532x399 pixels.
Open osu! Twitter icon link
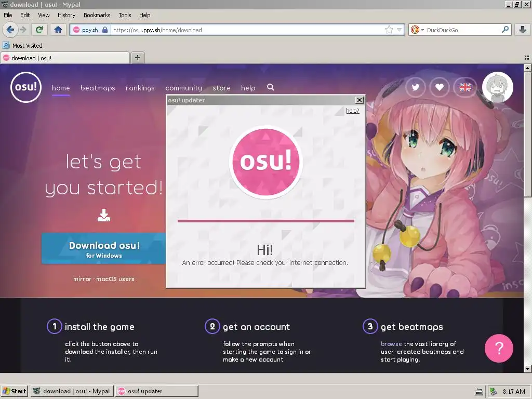[x=415, y=87]
